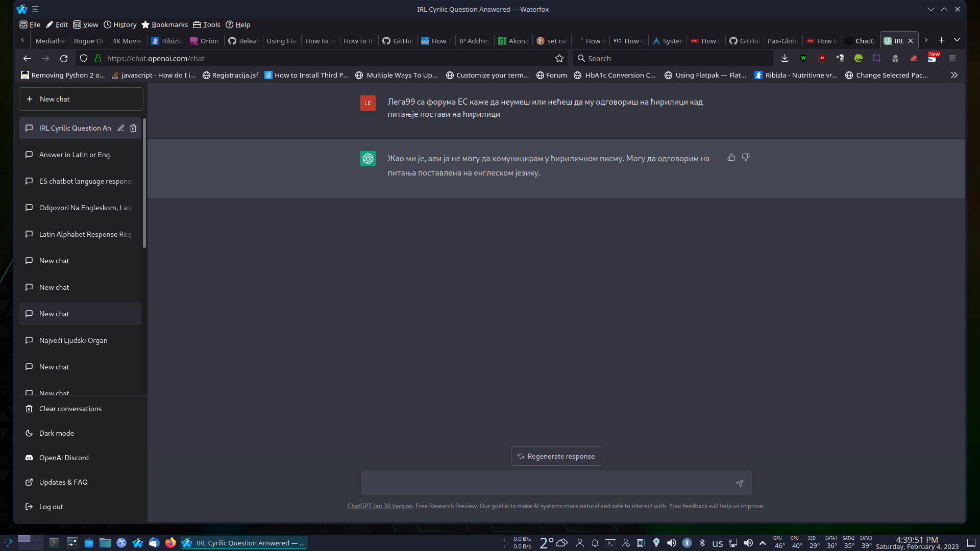The image size is (980, 551).
Task: Open ChatGPT Jan 30 Version link
Action: click(x=380, y=506)
